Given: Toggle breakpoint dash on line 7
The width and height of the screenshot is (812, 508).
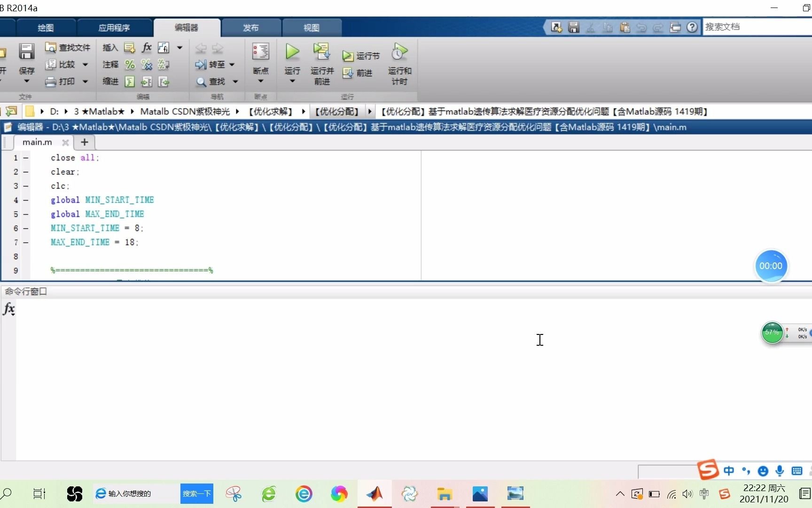Looking at the screenshot, I should pyautogui.click(x=26, y=243).
